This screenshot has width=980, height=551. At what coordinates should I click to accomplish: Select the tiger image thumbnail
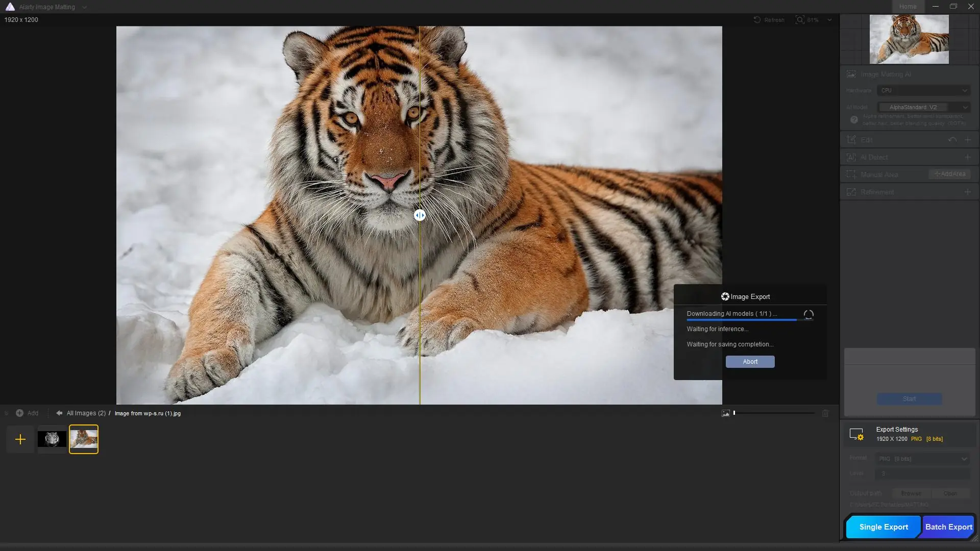[x=84, y=439]
